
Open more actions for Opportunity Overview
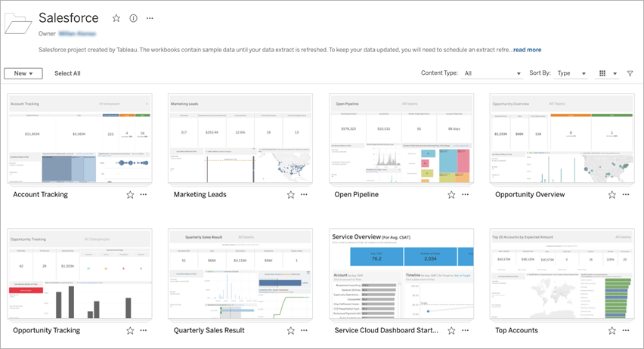click(x=626, y=195)
